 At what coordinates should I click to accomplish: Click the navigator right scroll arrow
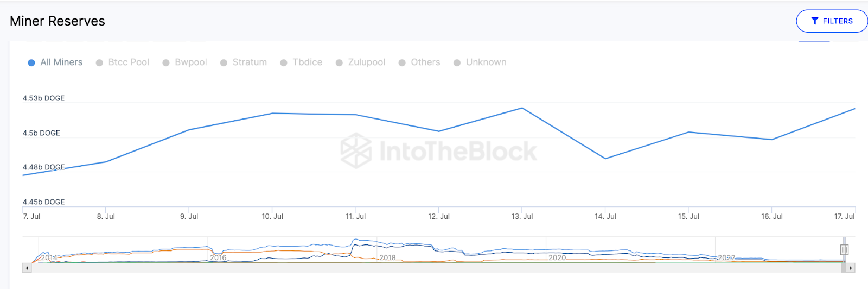pos(851,268)
